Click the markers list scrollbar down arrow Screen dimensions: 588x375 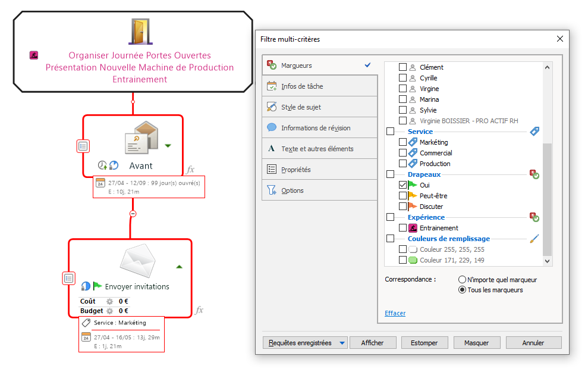click(548, 261)
